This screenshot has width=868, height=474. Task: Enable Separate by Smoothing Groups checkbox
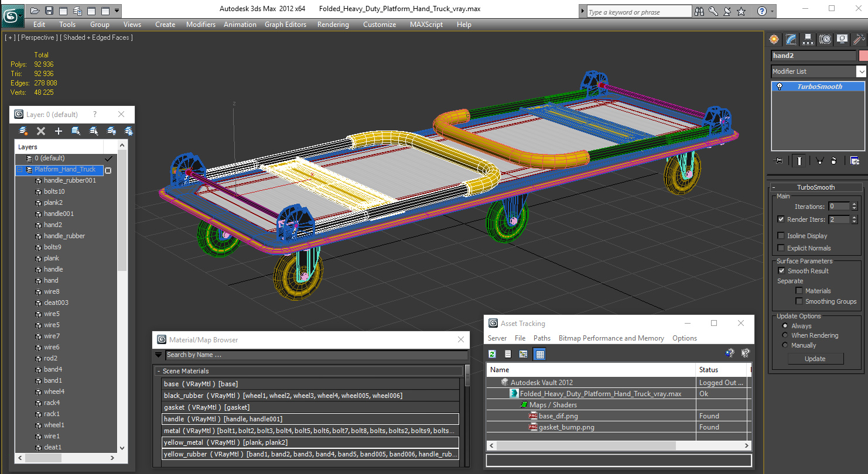click(x=799, y=301)
